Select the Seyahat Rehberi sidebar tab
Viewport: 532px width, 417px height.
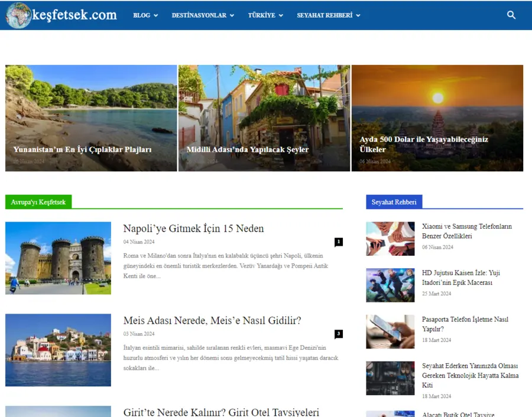394,202
